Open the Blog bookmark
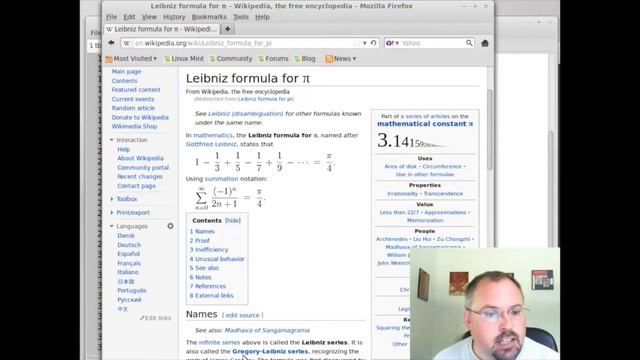This screenshot has width=640, height=360. point(305,59)
